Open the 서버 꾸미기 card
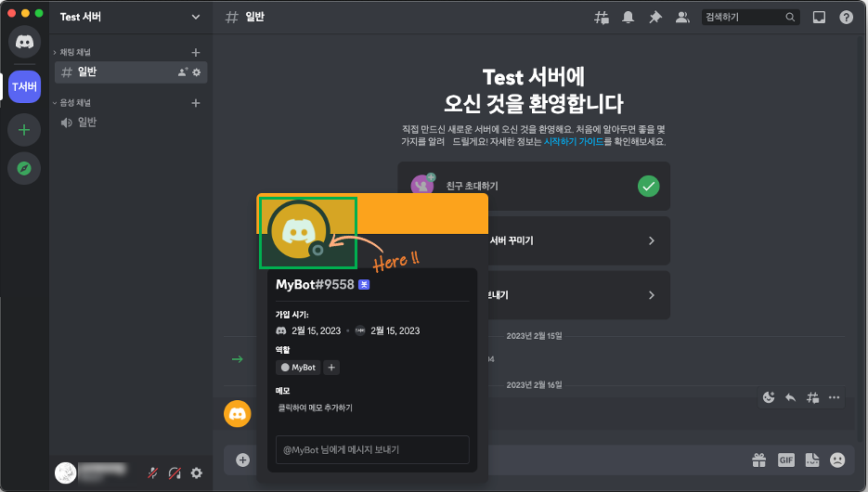The height and width of the screenshot is (492, 868). [x=578, y=240]
